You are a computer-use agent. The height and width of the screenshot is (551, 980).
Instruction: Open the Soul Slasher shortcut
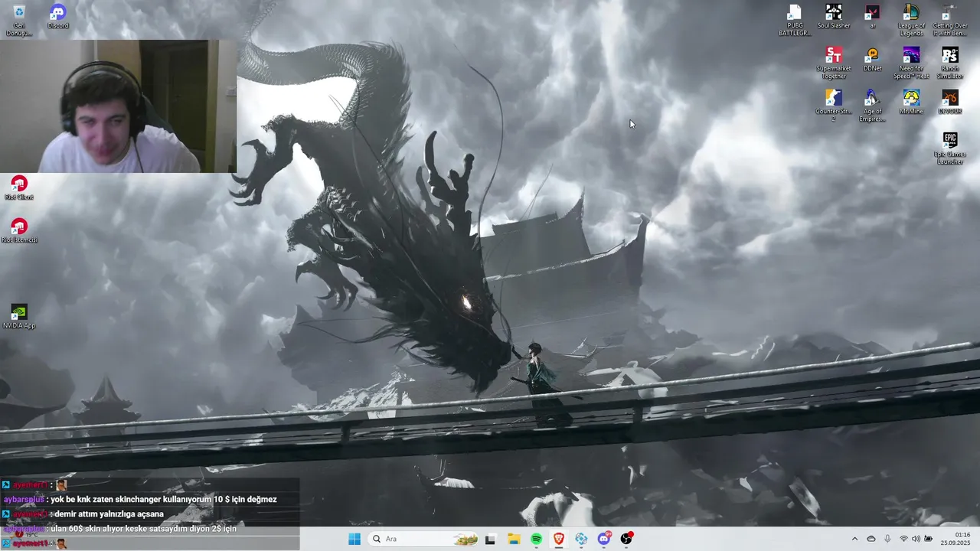tap(834, 17)
